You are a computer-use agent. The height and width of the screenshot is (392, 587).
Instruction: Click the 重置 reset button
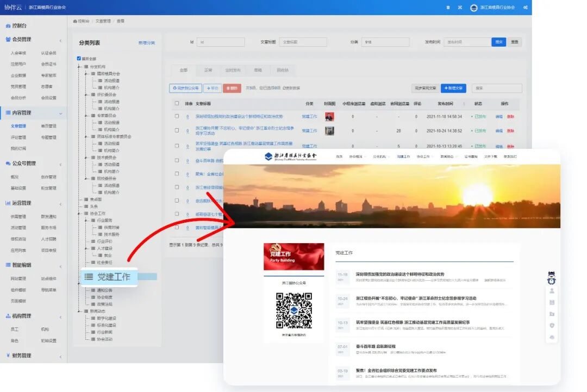[x=515, y=42]
